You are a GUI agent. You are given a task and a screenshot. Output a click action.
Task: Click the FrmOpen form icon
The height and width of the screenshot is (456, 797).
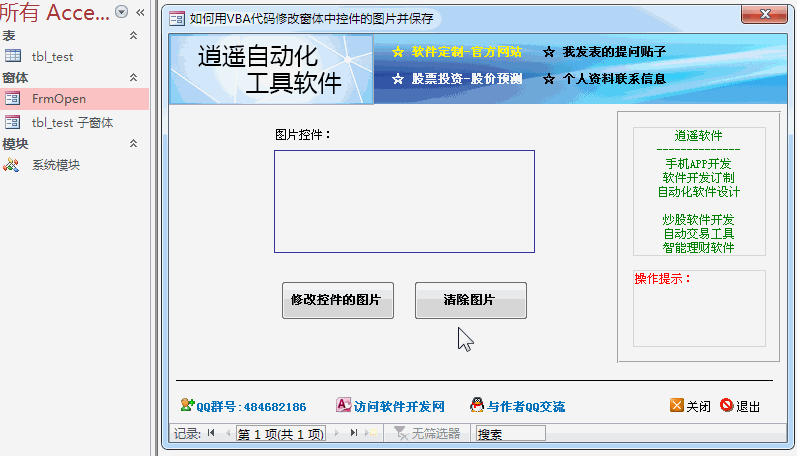tap(13, 98)
